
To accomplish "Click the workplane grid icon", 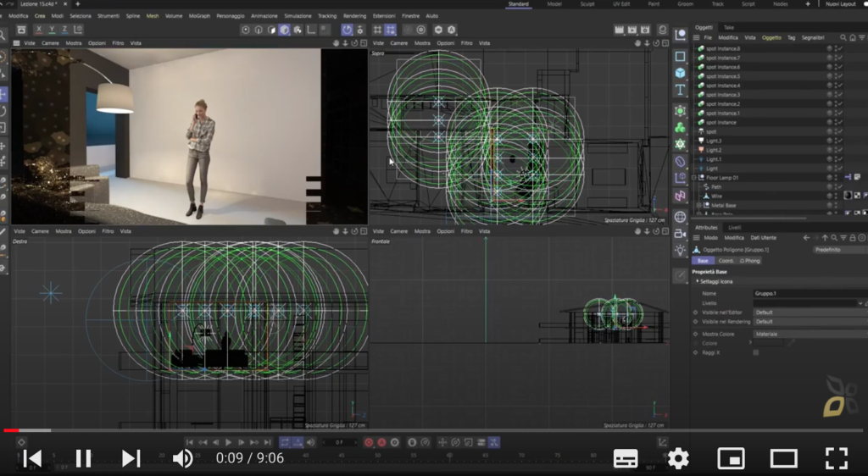I will pyautogui.click(x=377, y=30).
